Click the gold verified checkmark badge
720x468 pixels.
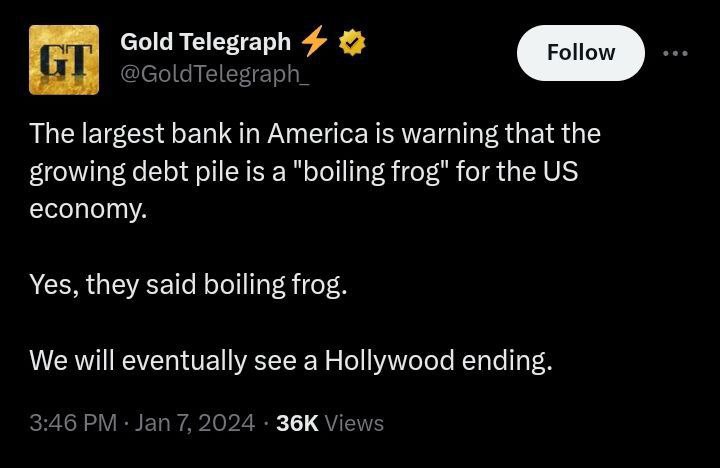352,42
